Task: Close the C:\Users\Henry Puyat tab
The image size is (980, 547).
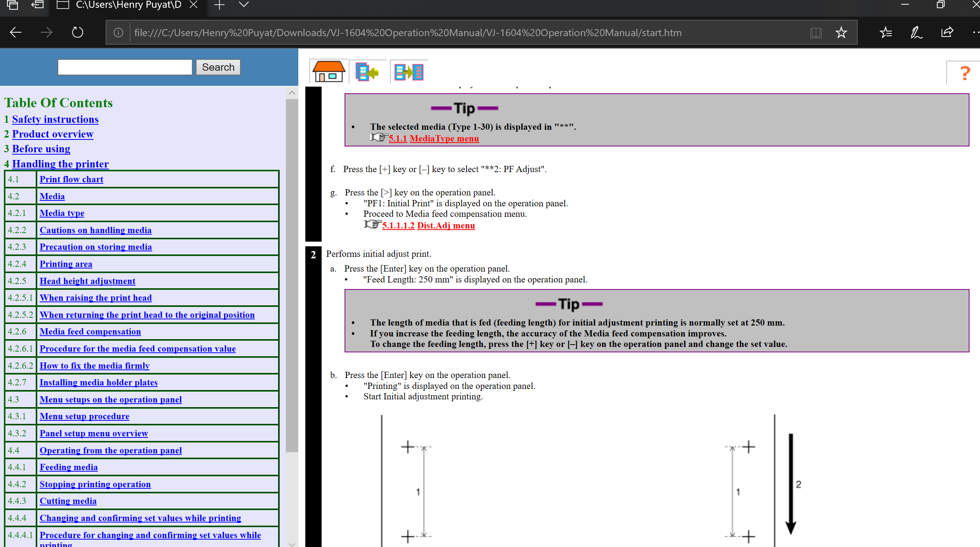Action: pos(193,5)
